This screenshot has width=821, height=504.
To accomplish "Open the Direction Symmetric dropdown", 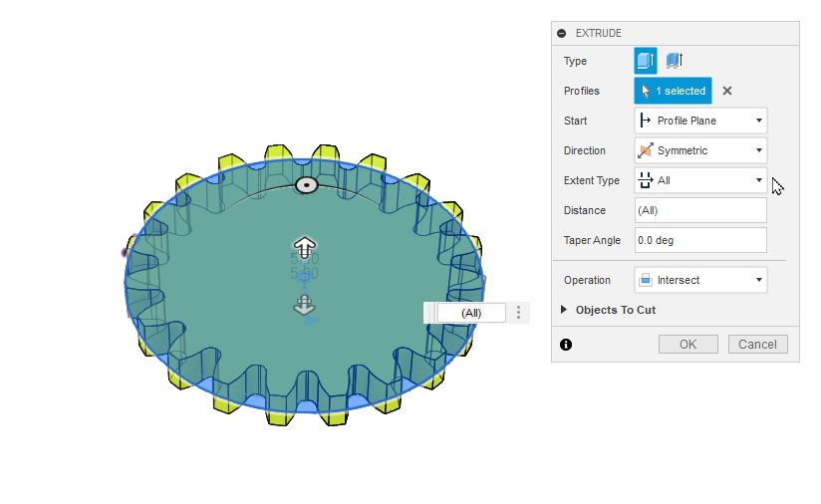I will pos(700,150).
